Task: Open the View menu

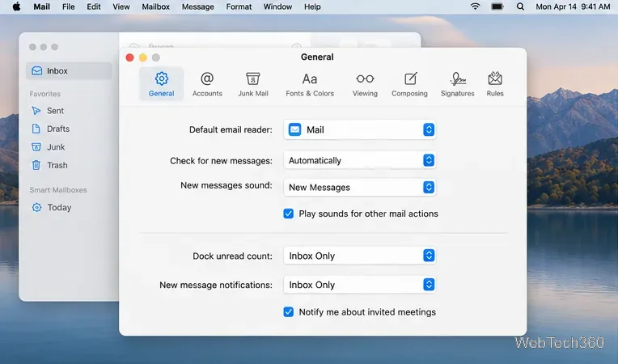Action: tap(121, 6)
